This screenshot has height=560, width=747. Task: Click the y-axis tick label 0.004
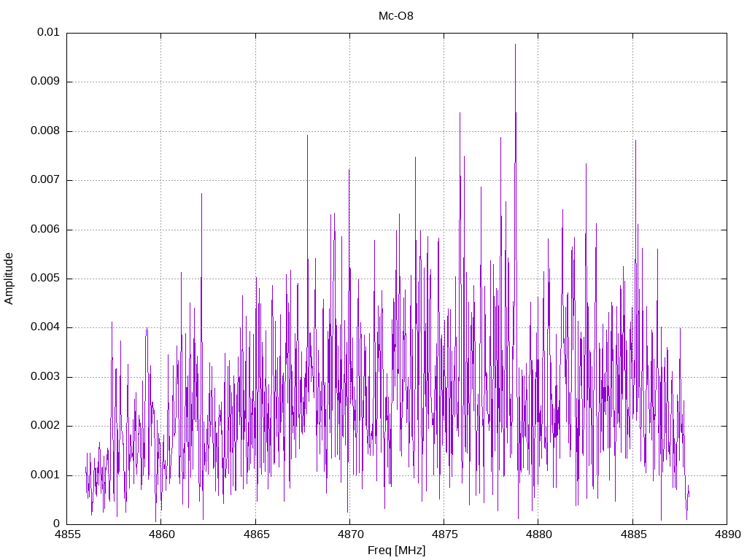[46, 327]
